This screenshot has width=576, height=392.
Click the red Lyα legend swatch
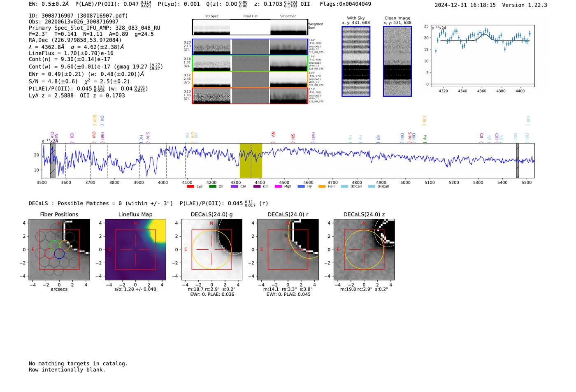click(190, 186)
